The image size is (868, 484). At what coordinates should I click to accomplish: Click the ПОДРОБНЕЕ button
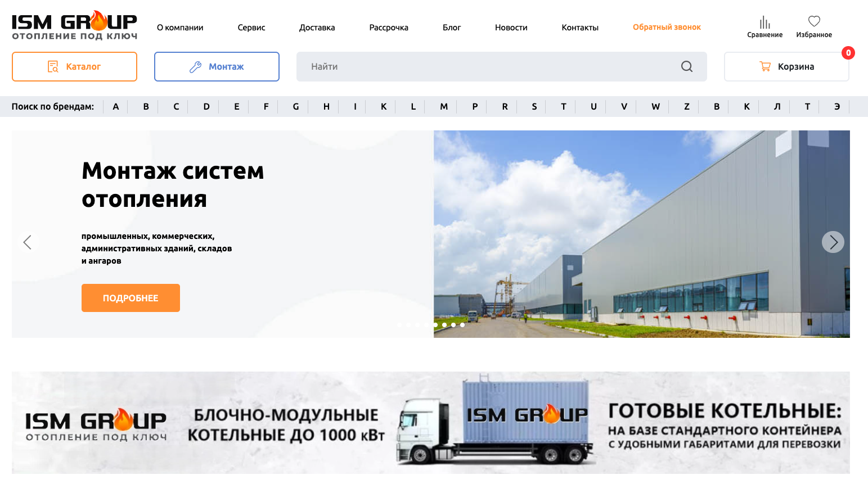131,297
